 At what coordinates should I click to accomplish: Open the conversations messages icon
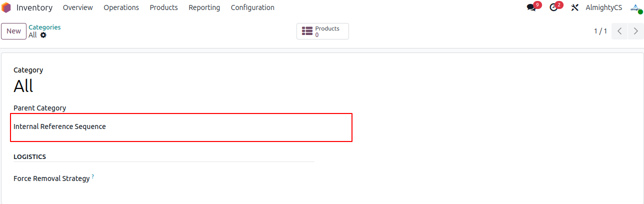pyautogui.click(x=531, y=7)
